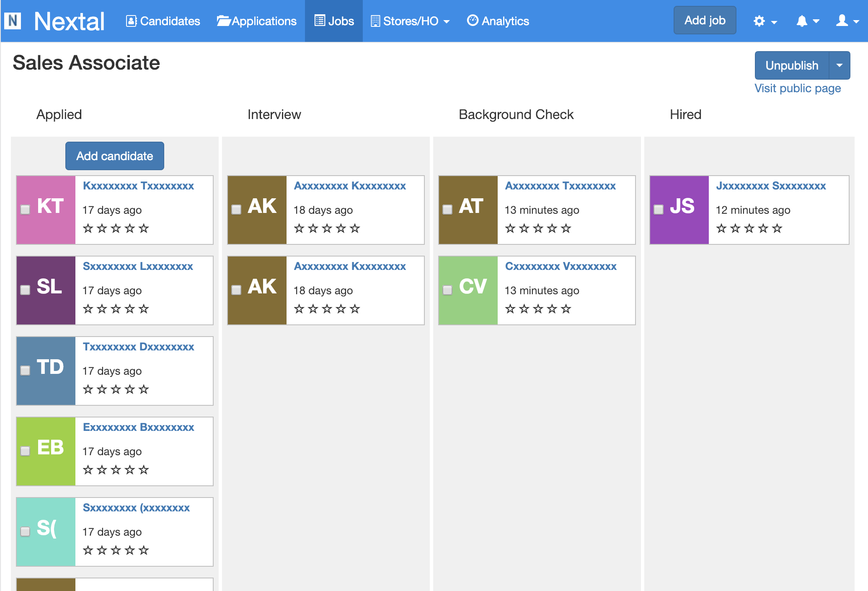Click the Add candidate button
Viewport: 868px width, 591px height.
coord(115,156)
